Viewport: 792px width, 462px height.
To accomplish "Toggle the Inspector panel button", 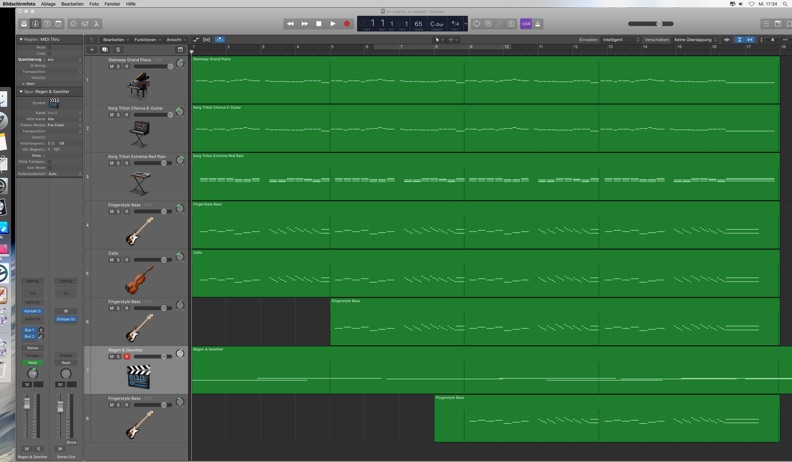I will [35, 24].
